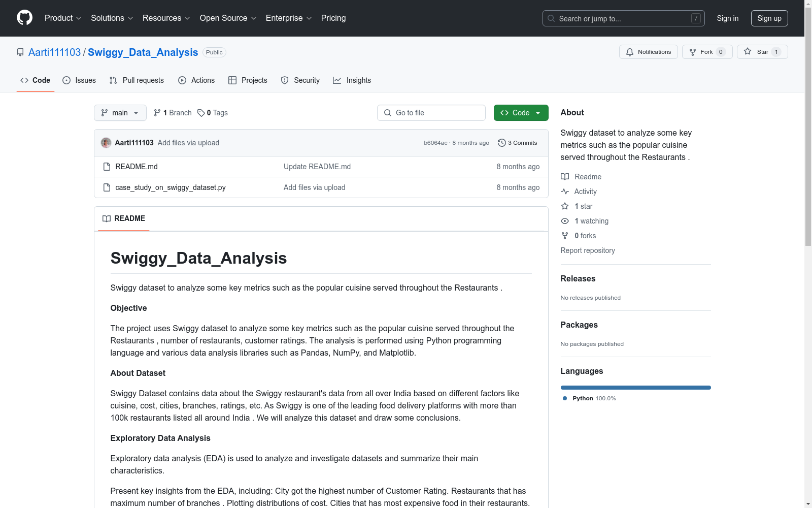Image resolution: width=812 pixels, height=508 pixels.
Task: Click the slash shortcut key icon in search
Action: tap(696, 18)
